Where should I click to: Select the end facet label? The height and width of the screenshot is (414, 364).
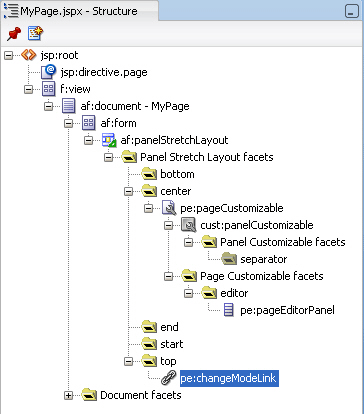169,327
